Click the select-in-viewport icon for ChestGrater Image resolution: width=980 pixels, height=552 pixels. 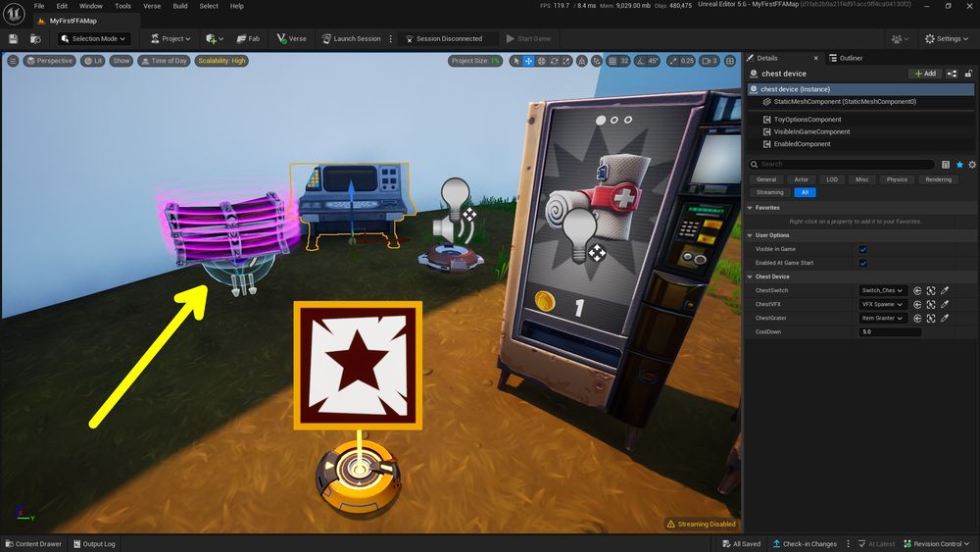[931, 318]
